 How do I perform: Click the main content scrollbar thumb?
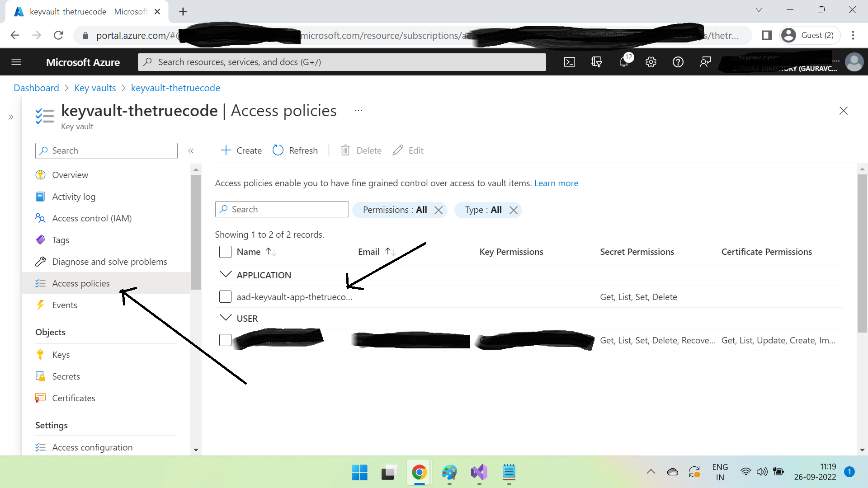pos(862,253)
